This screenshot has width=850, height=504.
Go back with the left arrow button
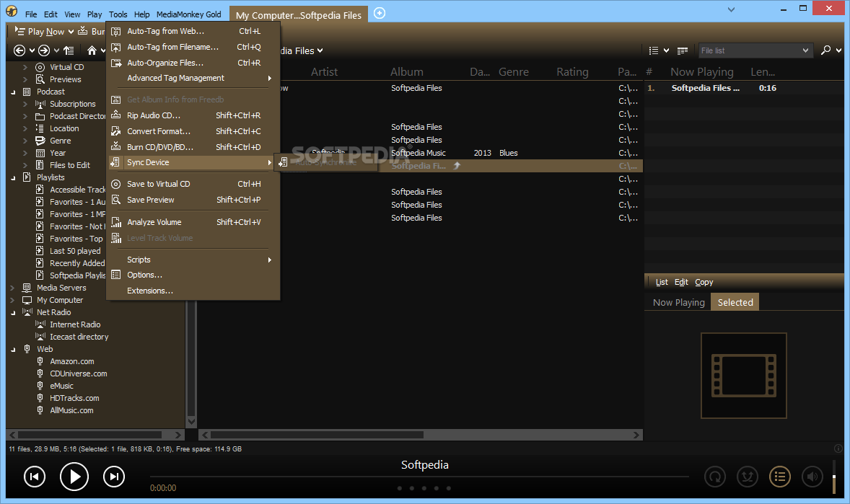(x=19, y=50)
